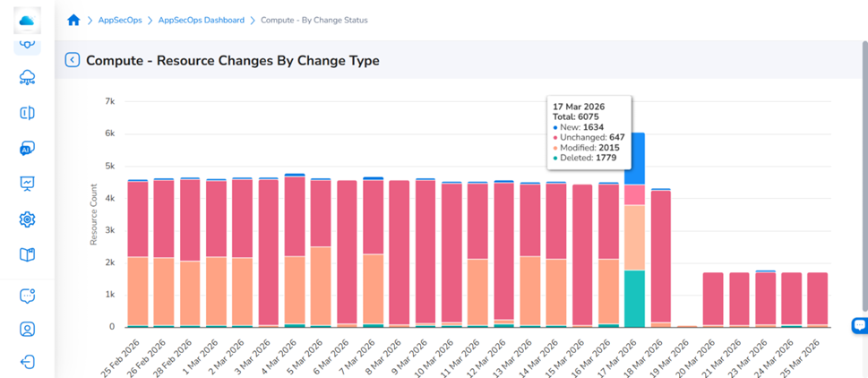Open the chat support widget
The width and height of the screenshot is (868, 378).
click(860, 326)
